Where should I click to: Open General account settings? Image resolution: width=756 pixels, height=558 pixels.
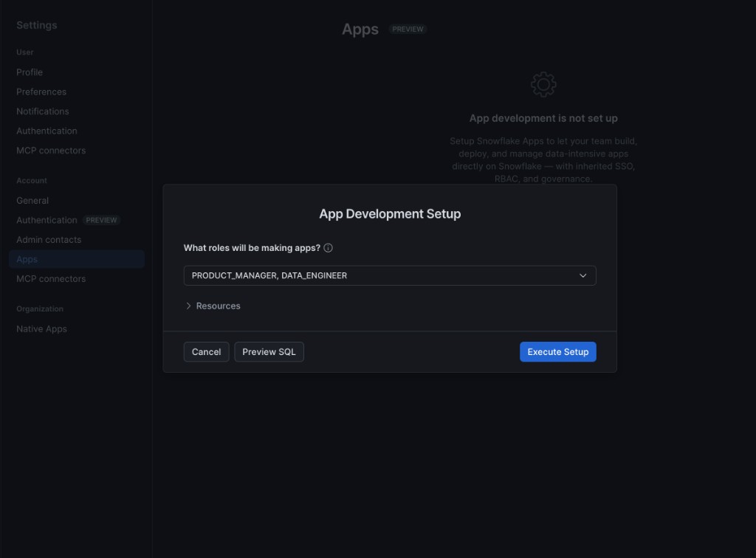(x=32, y=201)
